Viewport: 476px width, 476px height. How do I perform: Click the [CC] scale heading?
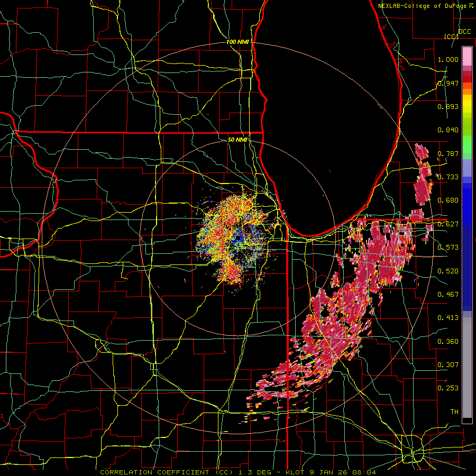[451, 36]
